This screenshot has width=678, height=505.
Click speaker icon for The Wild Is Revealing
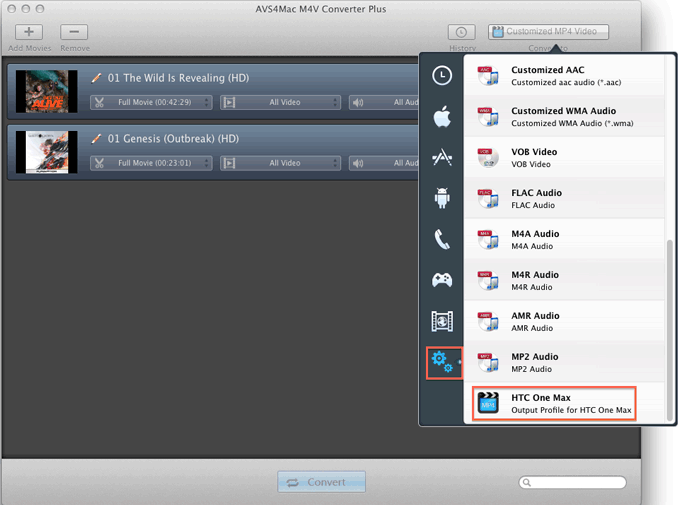(358, 102)
